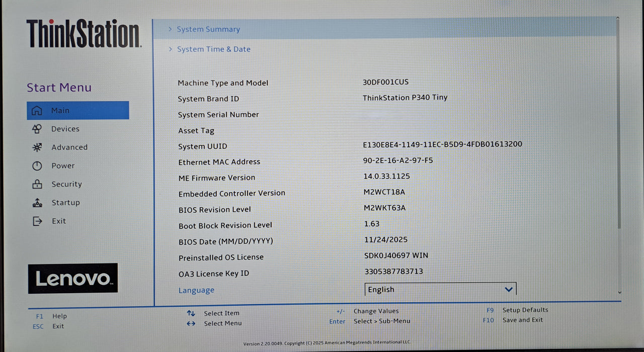Click the scrollbar up arrow
Viewport: 644px width, 352px height.
[x=618, y=19]
